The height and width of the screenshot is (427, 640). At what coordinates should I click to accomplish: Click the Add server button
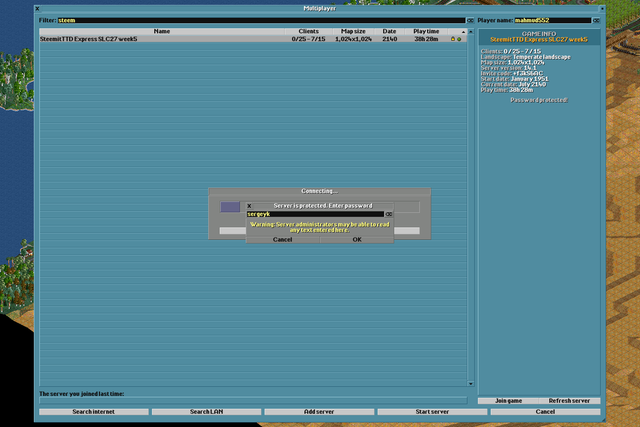point(319,412)
